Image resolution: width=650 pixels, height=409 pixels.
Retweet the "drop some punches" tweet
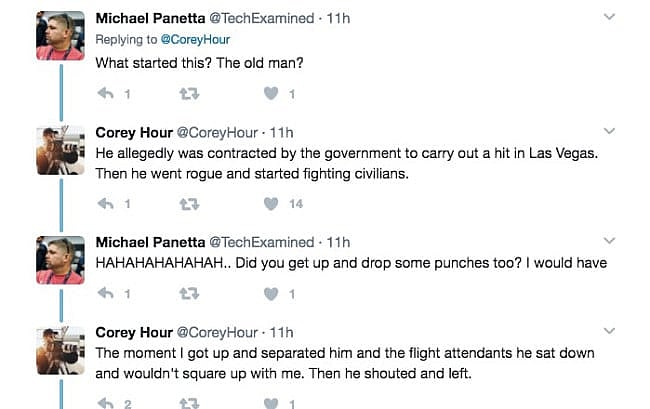[x=187, y=294]
